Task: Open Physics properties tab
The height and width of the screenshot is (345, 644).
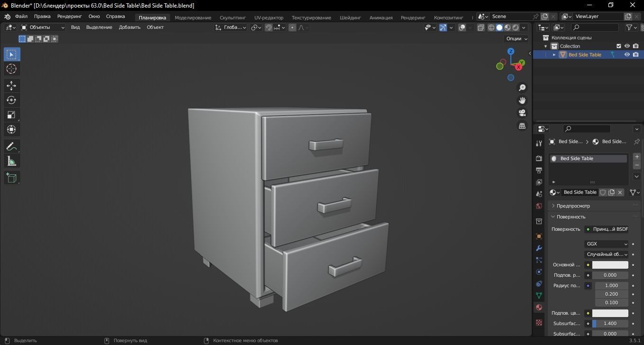Action: click(539, 272)
